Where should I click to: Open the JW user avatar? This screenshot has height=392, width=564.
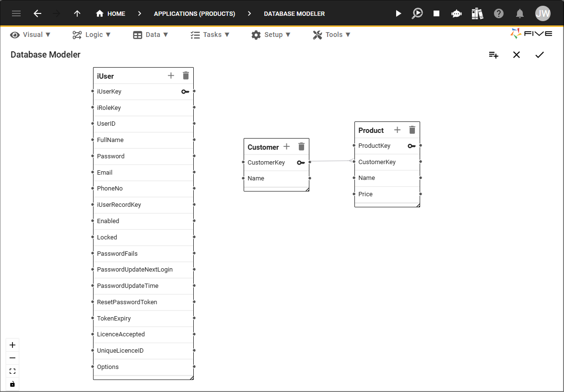(542, 14)
